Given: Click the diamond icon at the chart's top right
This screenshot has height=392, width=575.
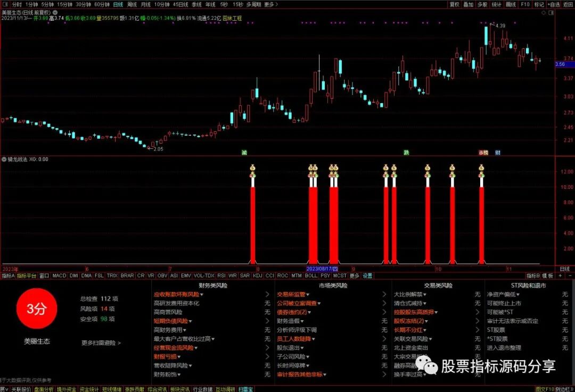Looking at the screenshot, I should click(544, 13).
